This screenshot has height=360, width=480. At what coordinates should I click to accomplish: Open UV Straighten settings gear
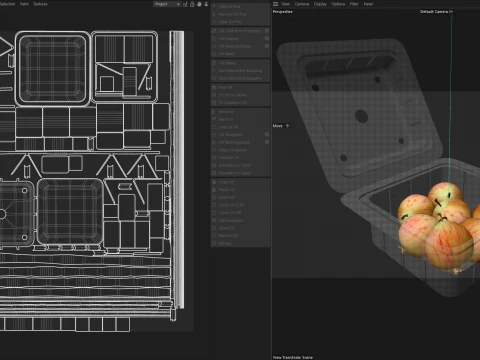pyautogui.click(x=267, y=135)
